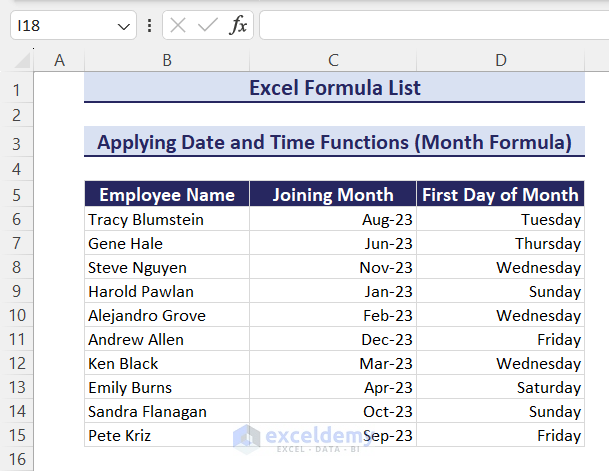Select column D header
Image resolution: width=609 pixels, height=471 pixels.
[500, 61]
